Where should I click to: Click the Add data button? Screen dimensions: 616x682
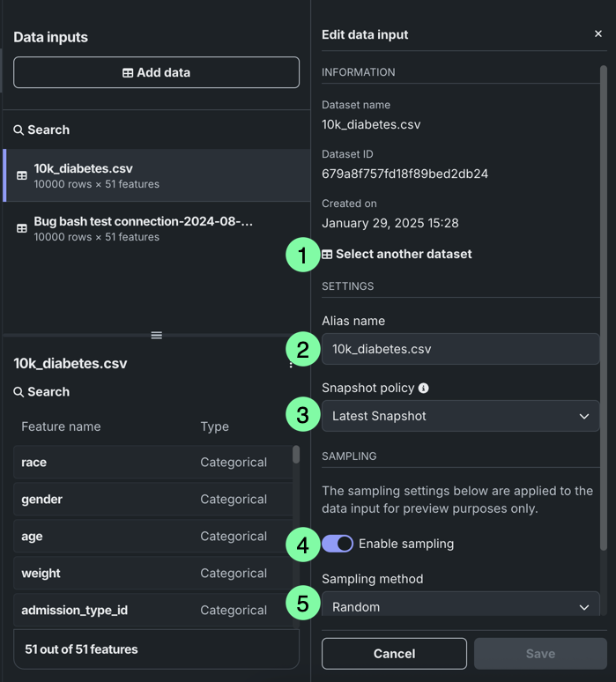coord(156,72)
